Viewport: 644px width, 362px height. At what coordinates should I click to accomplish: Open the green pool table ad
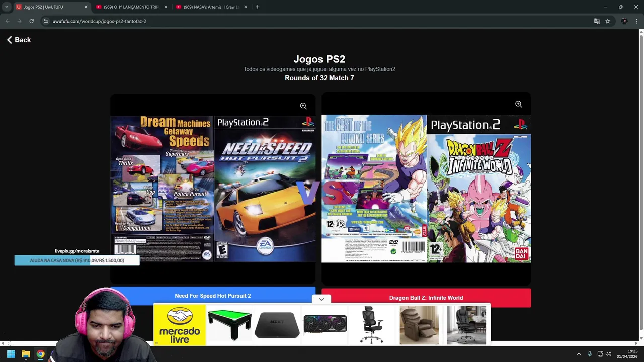pyautogui.click(x=229, y=325)
